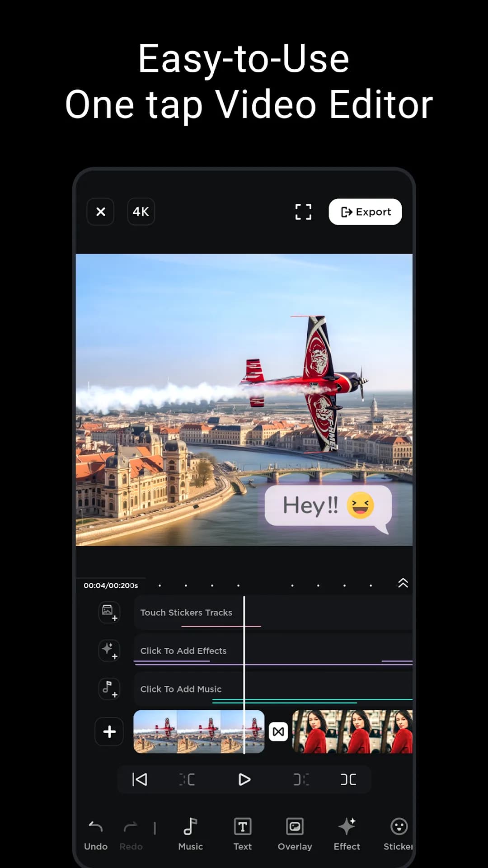Open the transition between the two clips
Viewport: 488px width, 868px height.
pyautogui.click(x=278, y=731)
